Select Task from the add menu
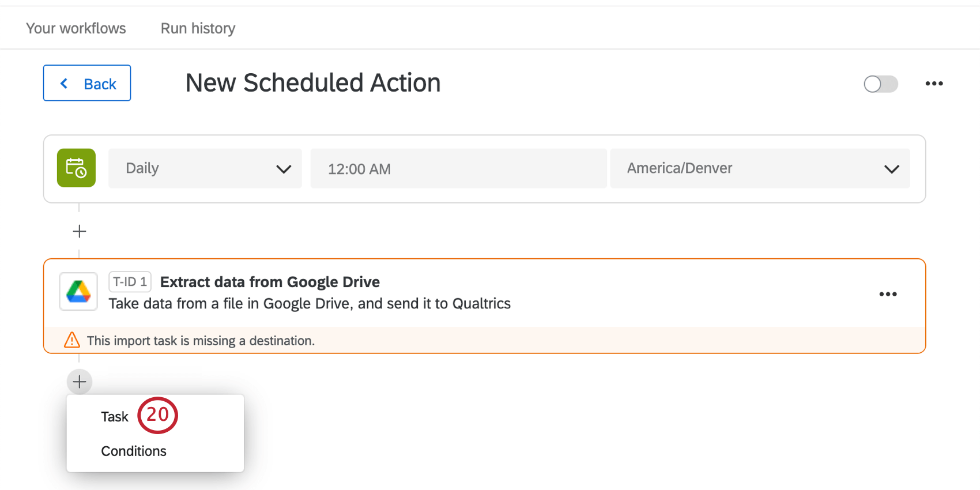980x490 pixels. pyautogui.click(x=115, y=417)
